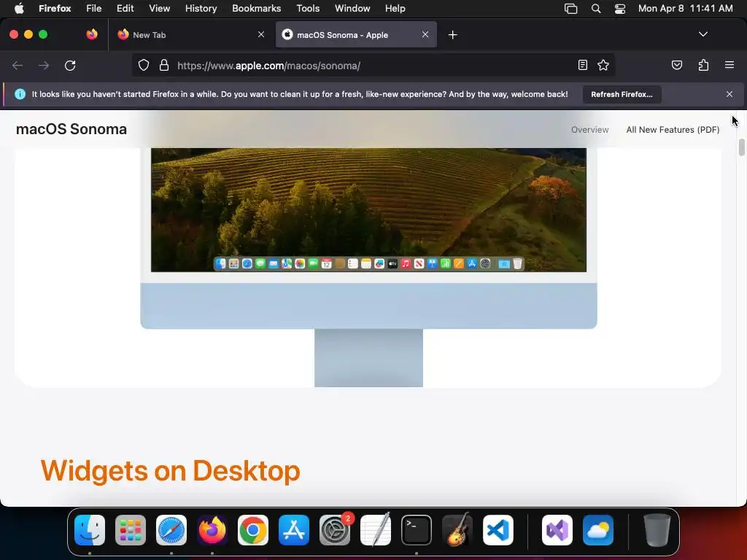
Task: Open the File menu
Action: [93, 8]
